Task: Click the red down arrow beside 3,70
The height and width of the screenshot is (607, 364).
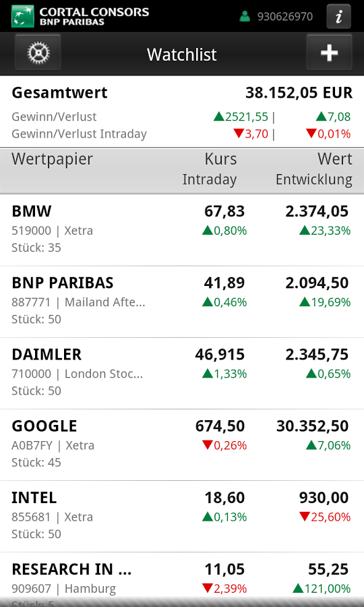Action: pos(239,134)
